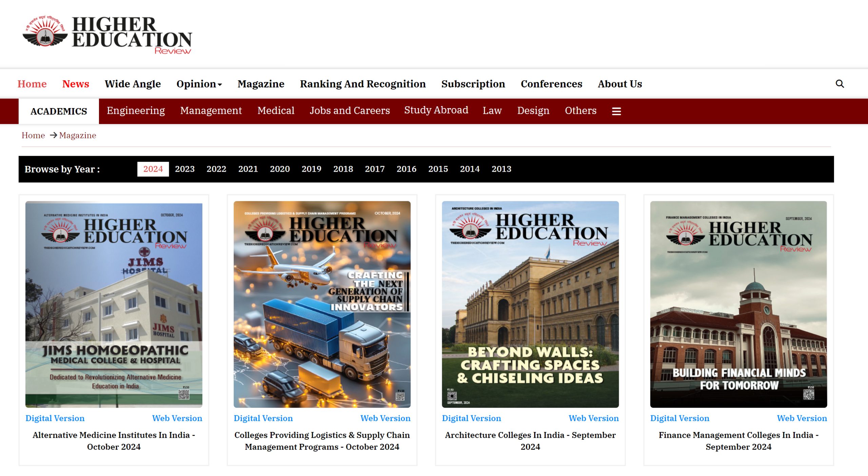The width and height of the screenshot is (868, 476).
Task: Browse magazines from 2016
Action: [x=406, y=169]
